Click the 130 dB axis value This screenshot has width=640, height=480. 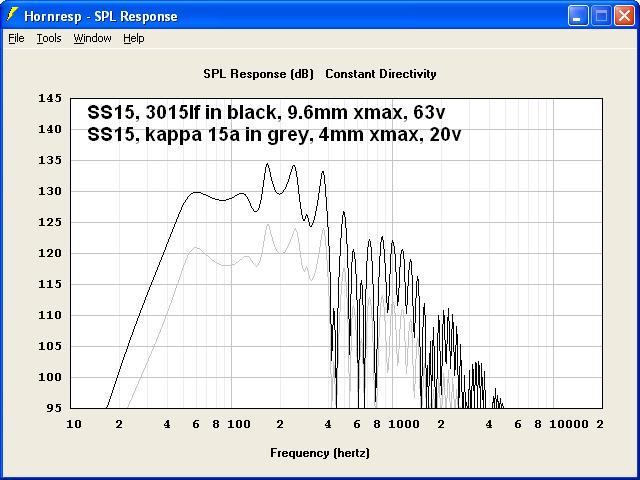50,191
